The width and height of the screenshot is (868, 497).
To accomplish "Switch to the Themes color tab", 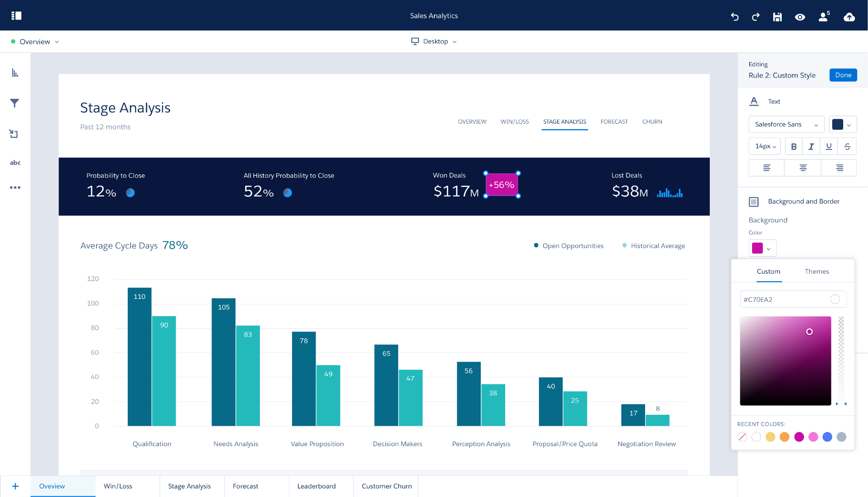I will coord(816,271).
